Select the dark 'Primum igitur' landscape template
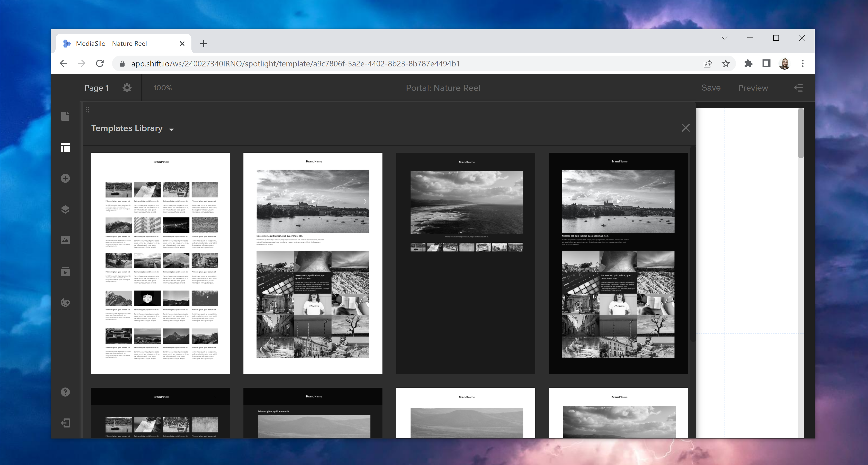Screen dimensions: 868x465 pyautogui.click(x=313, y=413)
